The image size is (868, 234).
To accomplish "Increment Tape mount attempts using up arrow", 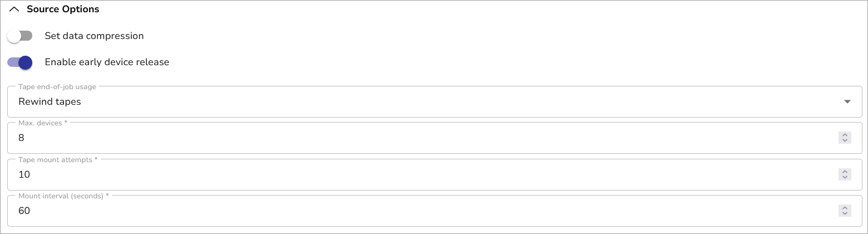I will (x=845, y=172).
